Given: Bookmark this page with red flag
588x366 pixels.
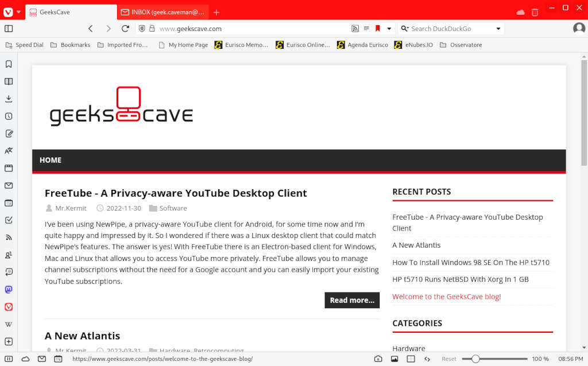Looking at the screenshot, I should 378,29.
